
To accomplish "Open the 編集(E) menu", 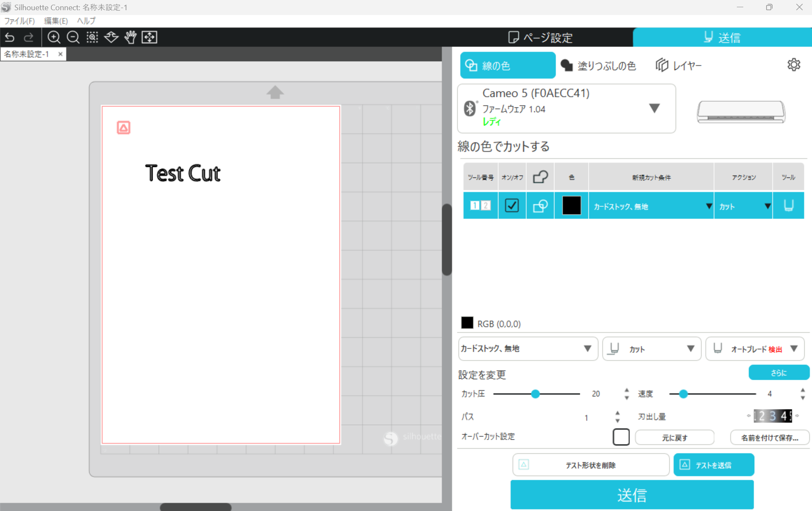I will pyautogui.click(x=56, y=21).
